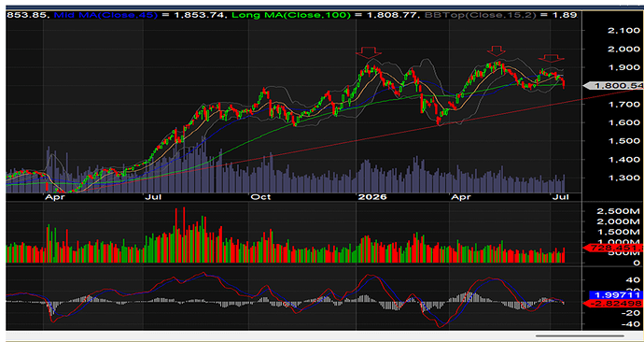Viewport: 644px width, 342px height.
Task: Click the 2026 year label on the time axis
Action: click(x=372, y=197)
